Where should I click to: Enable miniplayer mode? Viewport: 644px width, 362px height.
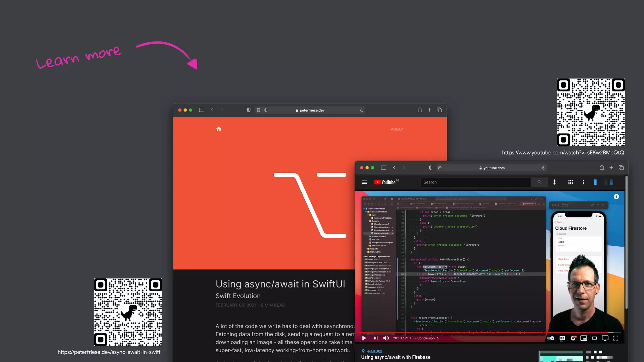(x=584, y=338)
